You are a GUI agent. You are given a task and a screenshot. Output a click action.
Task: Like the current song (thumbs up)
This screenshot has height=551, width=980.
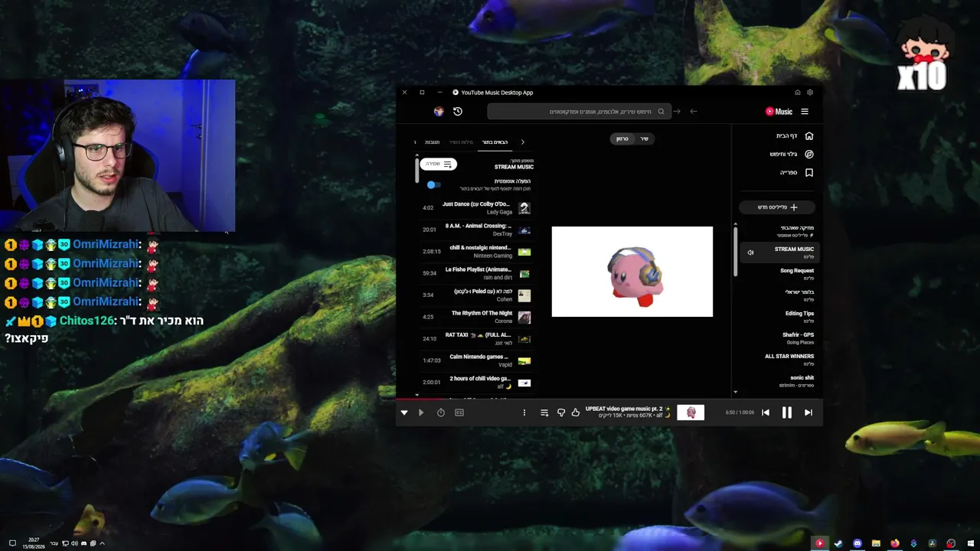(576, 412)
